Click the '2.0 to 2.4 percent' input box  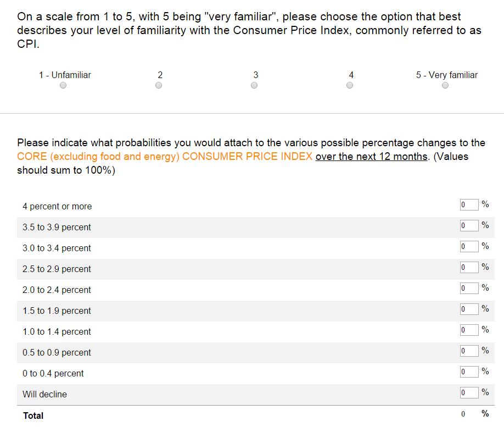pyautogui.click(x=469, y=288)
